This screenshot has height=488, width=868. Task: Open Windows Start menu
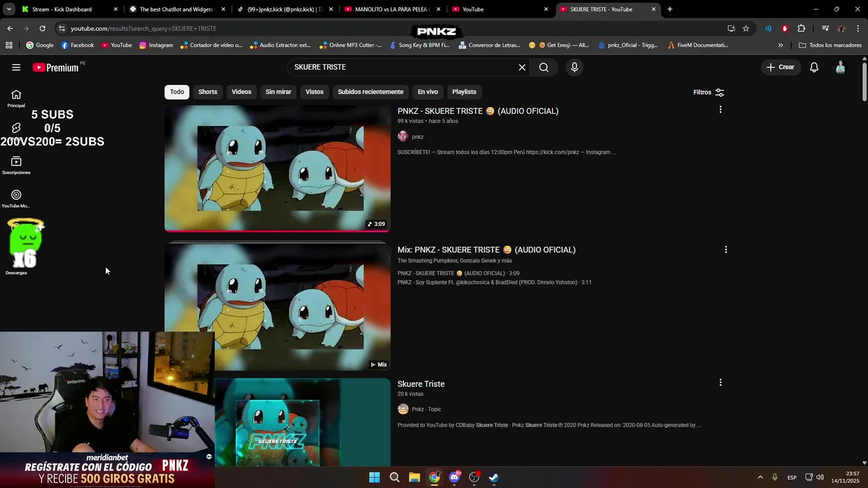pos(374,477)
